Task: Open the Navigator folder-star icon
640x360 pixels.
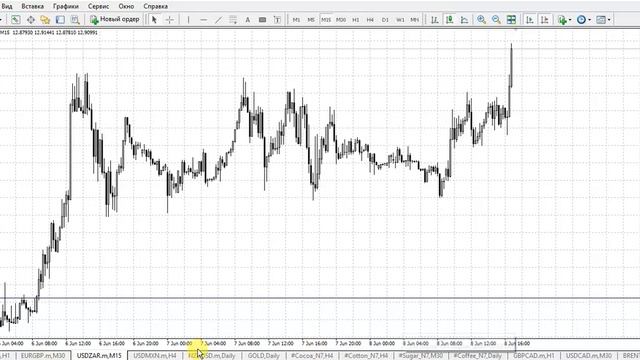Action: point(45,20)
